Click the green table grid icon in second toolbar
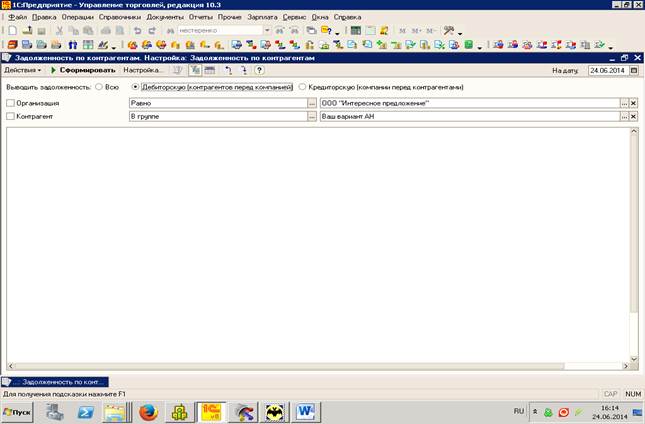The width and height of the screenshot is (645, 424). tap(88, 44)
